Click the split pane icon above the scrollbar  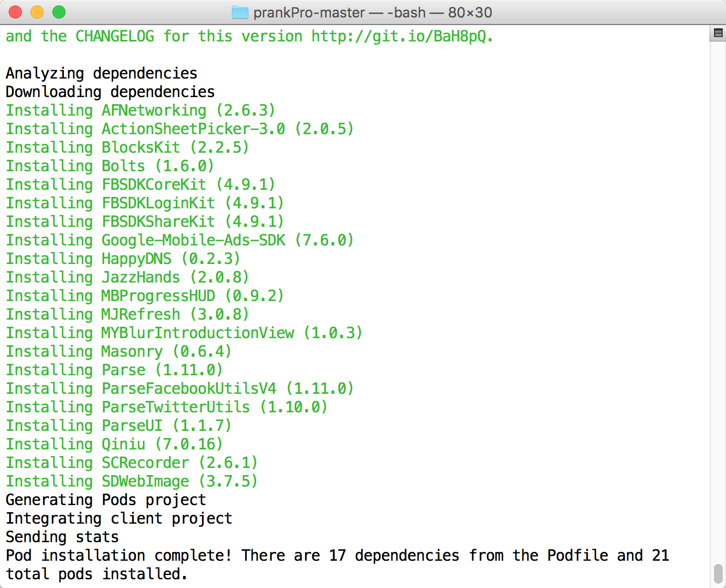pyautogui.click(x=718, y=33)
